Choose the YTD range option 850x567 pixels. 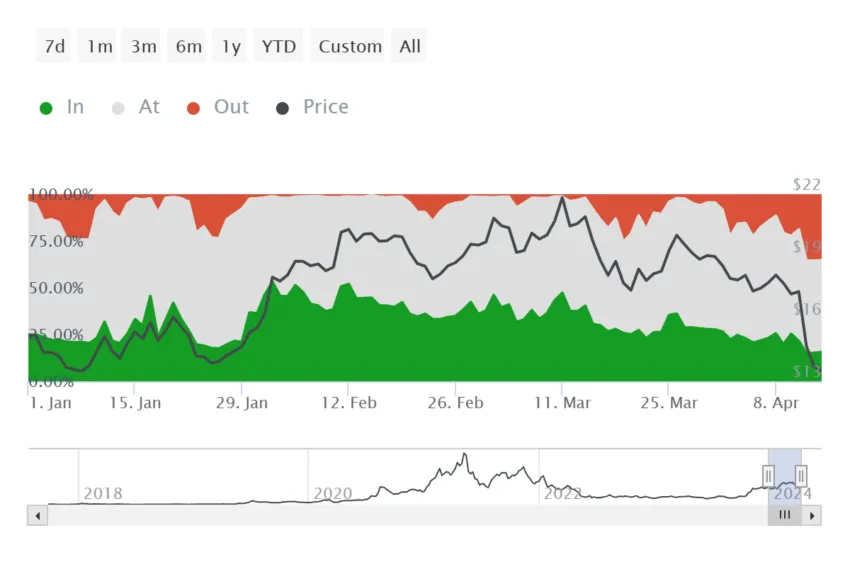(279, 46)
